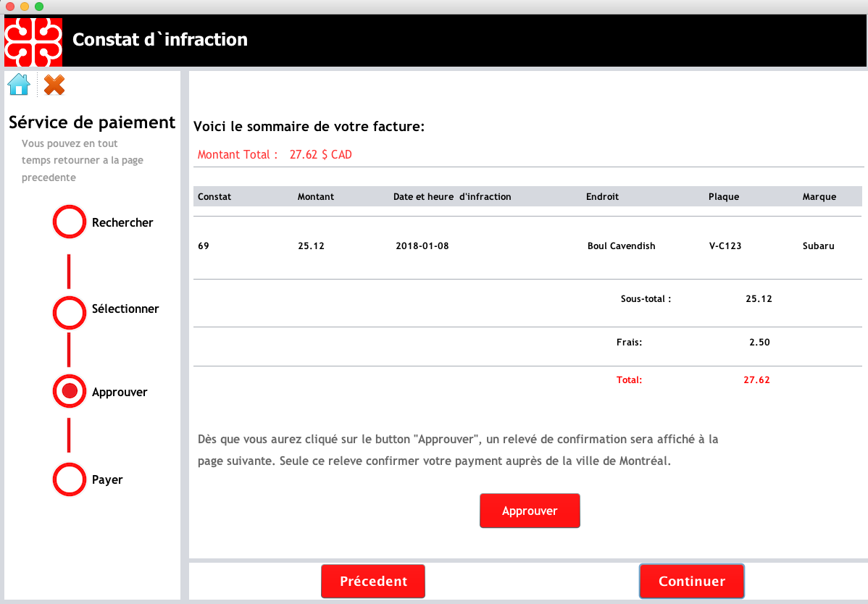Click the Continuer button
Image resolution: width=868 pixels, height=604 pixels.
[691, 581]
